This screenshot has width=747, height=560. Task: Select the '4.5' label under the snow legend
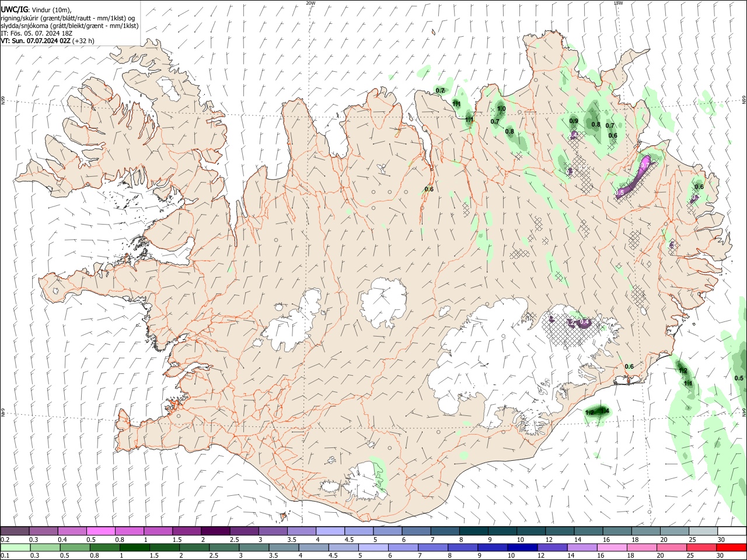(x=348, y=540)
